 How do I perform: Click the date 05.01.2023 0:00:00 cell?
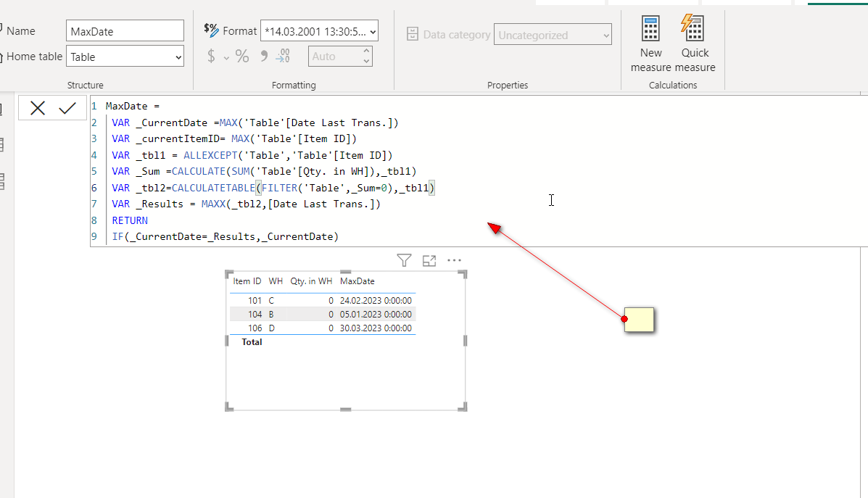(376, 315)
